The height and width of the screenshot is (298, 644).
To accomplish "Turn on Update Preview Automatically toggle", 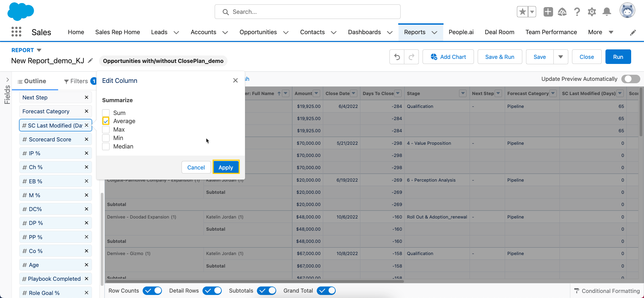I will [x=631, y=79].
